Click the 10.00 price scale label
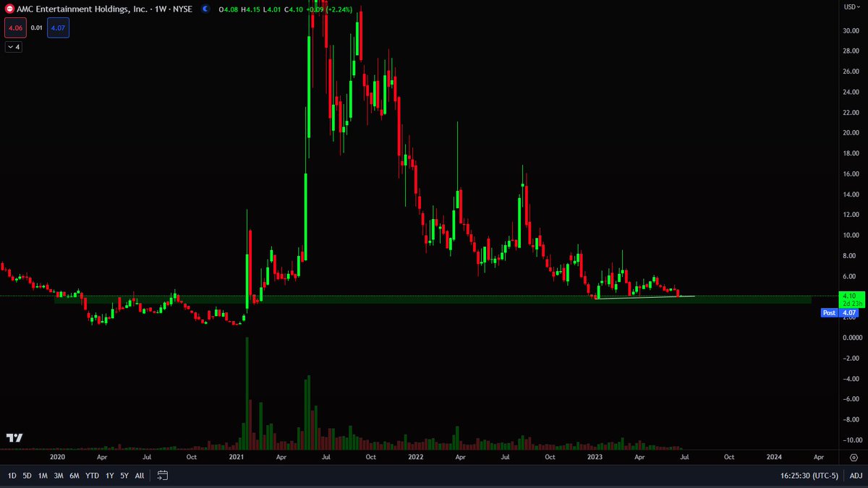 point(850,236)
